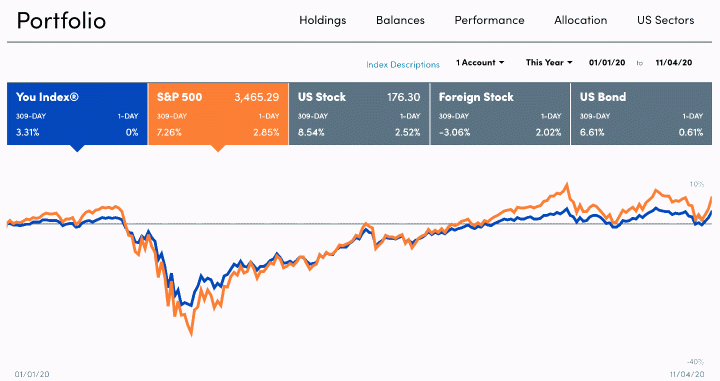Open the US Sectors tab

click(x=665, y=20)
